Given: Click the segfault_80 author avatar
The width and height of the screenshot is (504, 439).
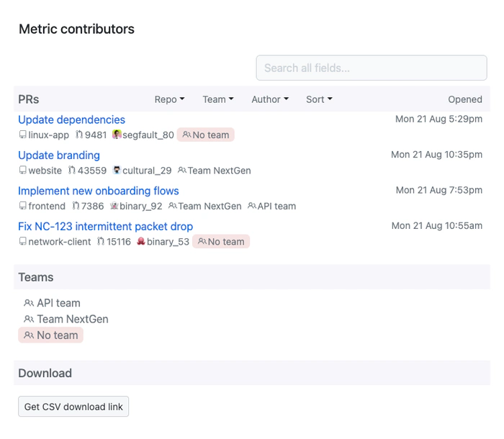Looking at the screenshot, I should (117, 135).
